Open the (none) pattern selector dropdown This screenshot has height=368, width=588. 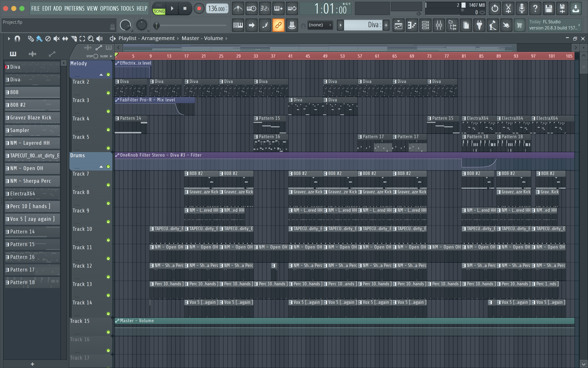320,25
